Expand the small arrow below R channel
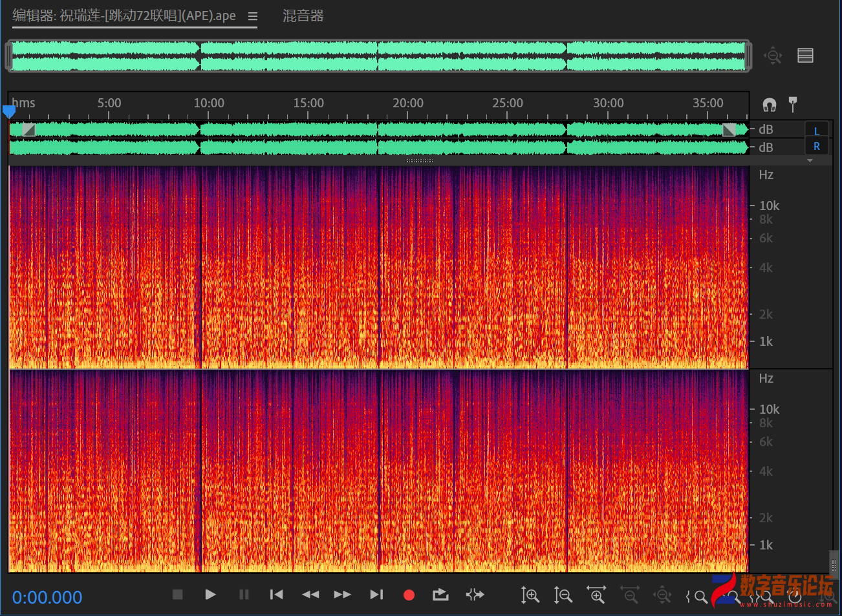The image size is (842, 616). (x=810, y=160)
